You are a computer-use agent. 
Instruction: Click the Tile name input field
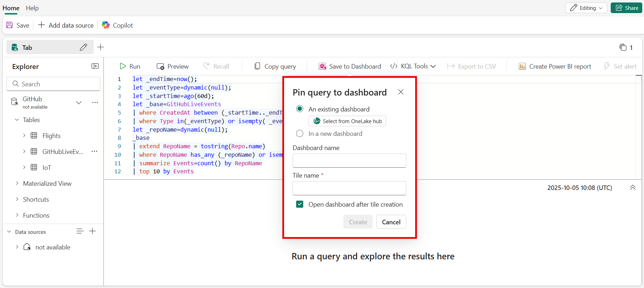point(349,188)
